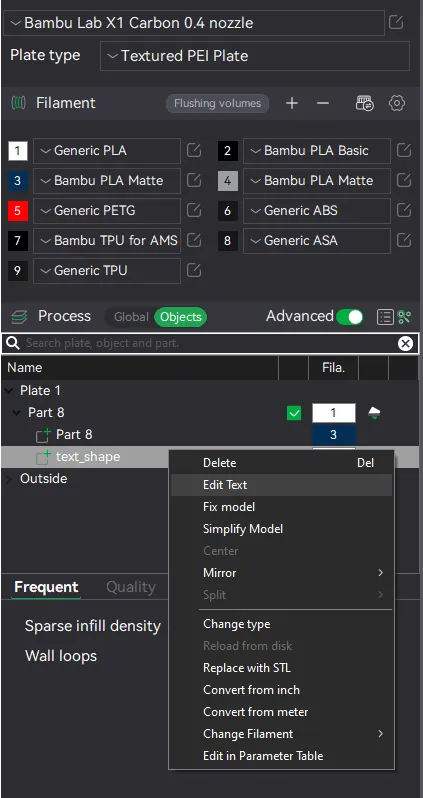Open the Plate type dropdown
Image resolution: width=423 pixels, height=798 pixels.
(x=255, y=56)
